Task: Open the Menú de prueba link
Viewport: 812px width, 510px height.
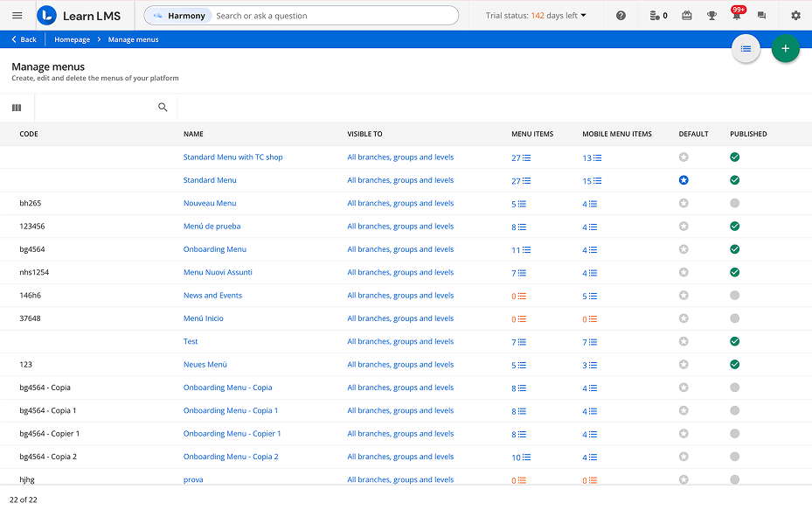Action: 212,226
